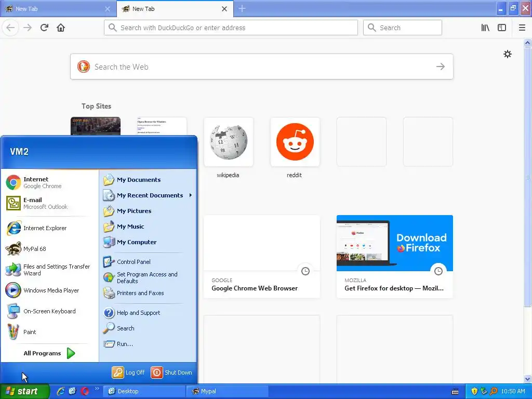Open My Documents folder
The height and width of the screenshot is (399, 532).
pos(148,179)
